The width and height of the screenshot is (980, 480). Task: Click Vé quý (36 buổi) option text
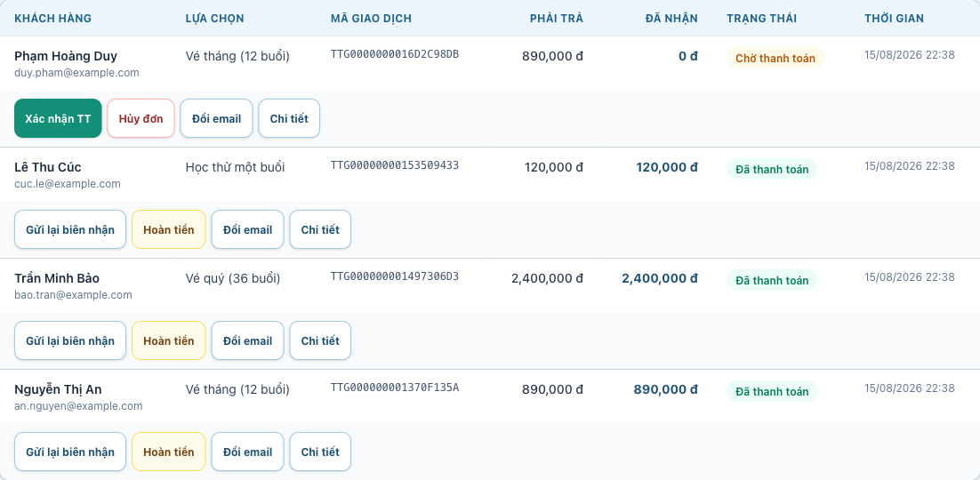point(233,279)
